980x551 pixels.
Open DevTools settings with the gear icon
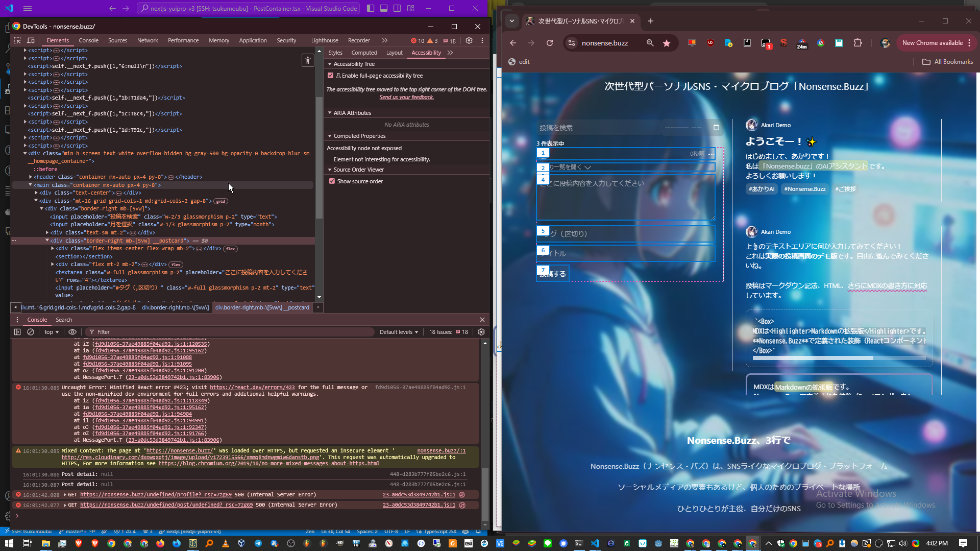click(x=469, y=40)
